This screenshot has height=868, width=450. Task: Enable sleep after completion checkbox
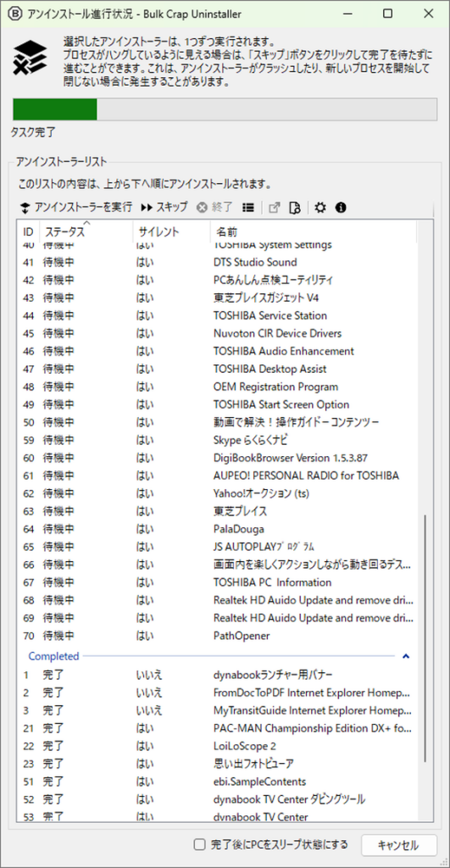click(x=199, y=844)
